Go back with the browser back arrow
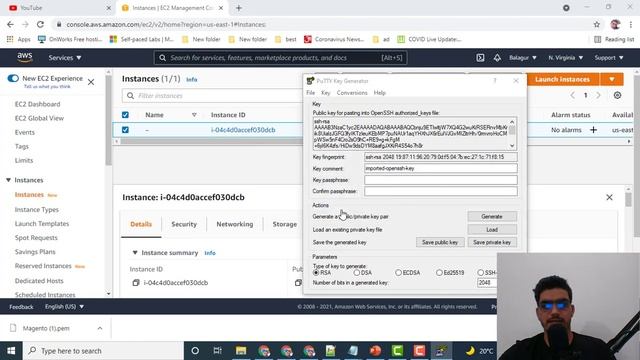The width and height of the screenshot is (640, 360). tap(10, 24)
